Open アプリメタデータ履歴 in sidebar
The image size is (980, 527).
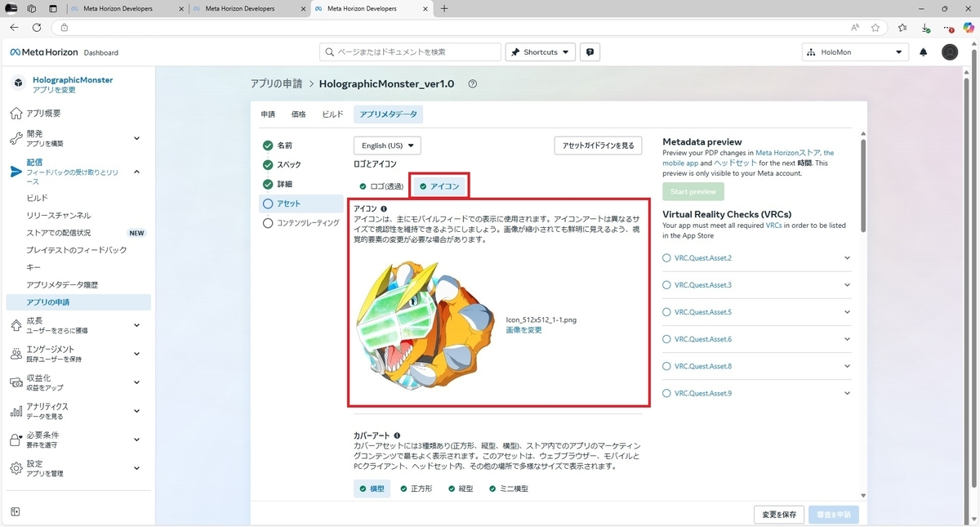click(x=62, y=284)
